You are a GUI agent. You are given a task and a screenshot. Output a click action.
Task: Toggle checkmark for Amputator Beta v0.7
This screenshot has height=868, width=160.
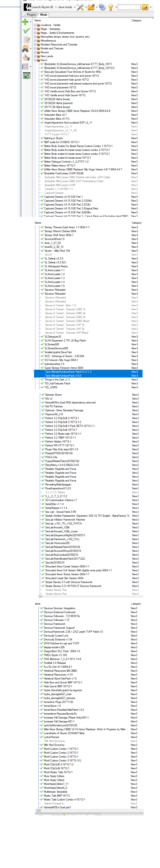pos(42,115)
